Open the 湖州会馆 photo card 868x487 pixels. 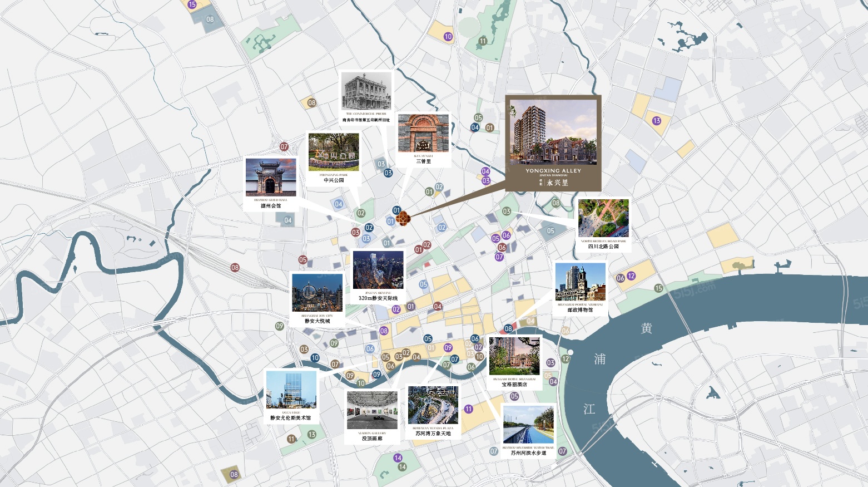tap(271, 184)
